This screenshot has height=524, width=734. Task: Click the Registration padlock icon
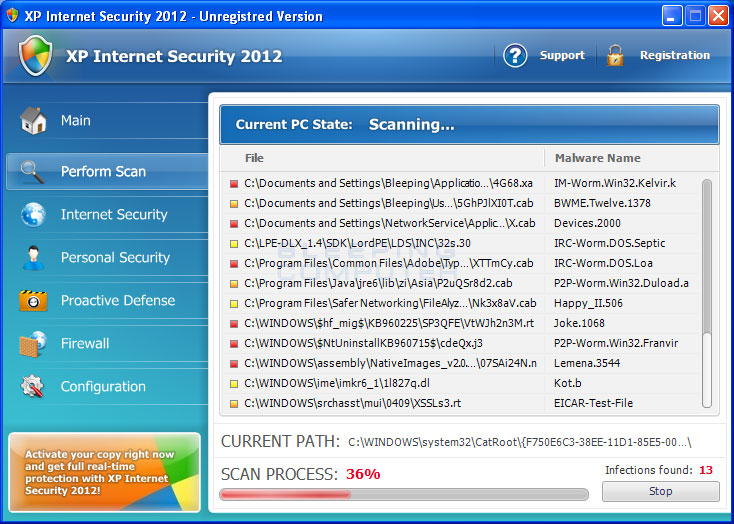615,55
